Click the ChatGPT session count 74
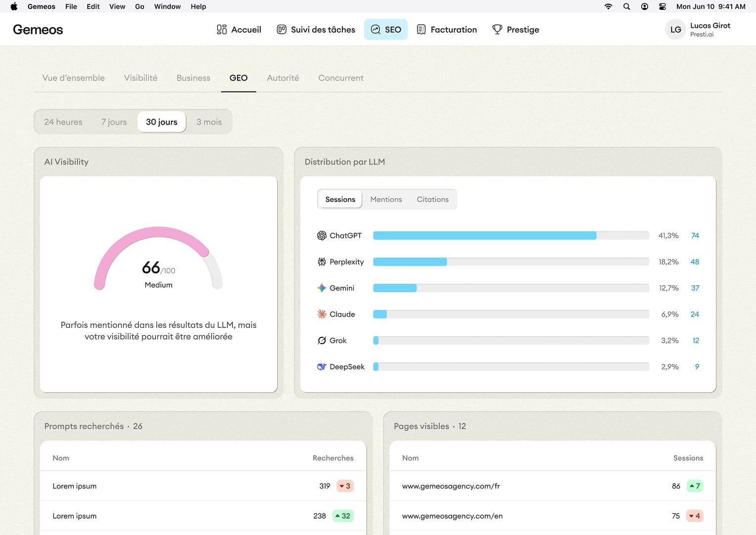The width and height of the screenshot is (756, 535). pyautogui.click(x=695, y=235)
